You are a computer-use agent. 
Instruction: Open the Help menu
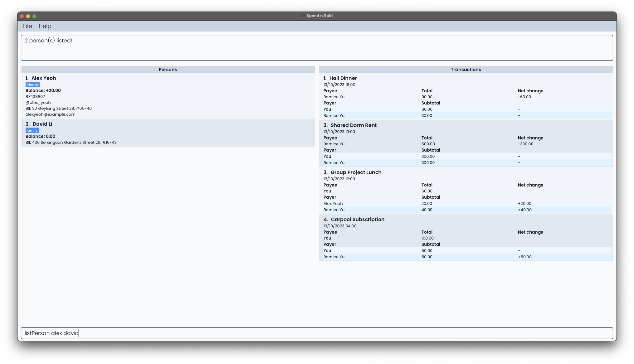click(45, 26)
